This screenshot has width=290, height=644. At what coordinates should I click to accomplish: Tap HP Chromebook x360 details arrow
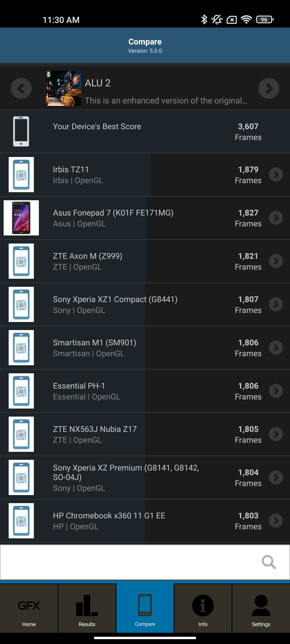pos(276,520)
